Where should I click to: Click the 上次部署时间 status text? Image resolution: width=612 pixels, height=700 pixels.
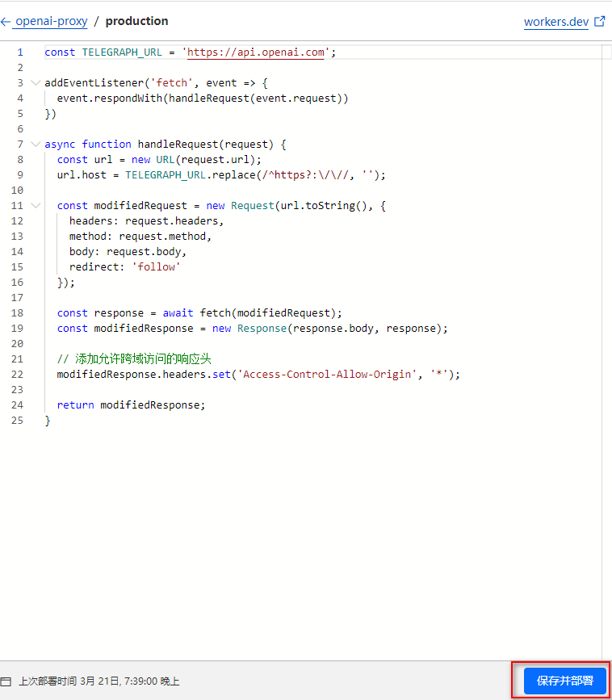(x=99, y=681)
